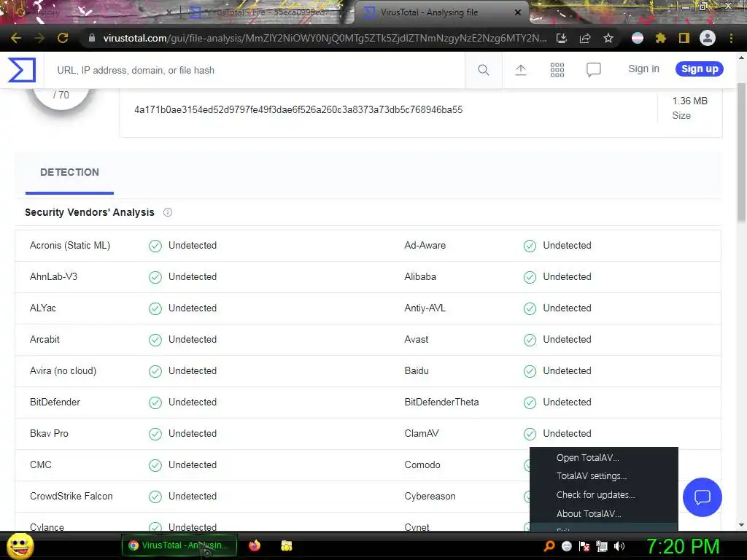Go back with browser back arrow

click(x=16, y=38)
